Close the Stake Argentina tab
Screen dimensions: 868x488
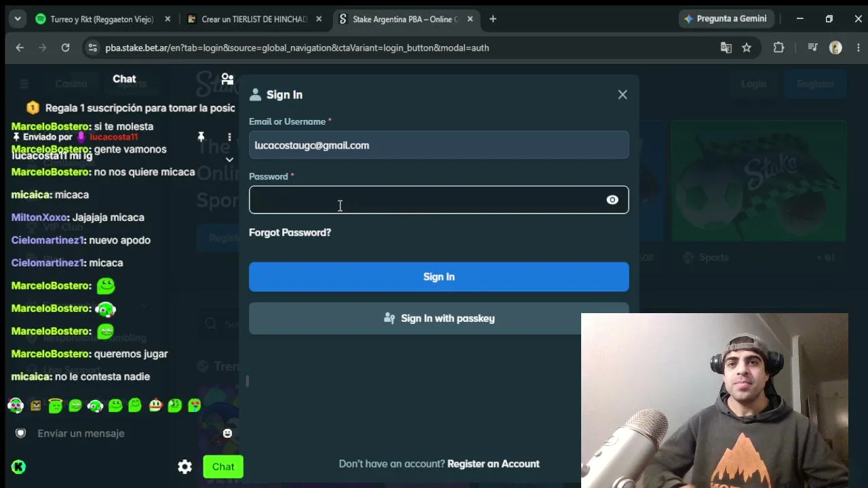[470, 19]
